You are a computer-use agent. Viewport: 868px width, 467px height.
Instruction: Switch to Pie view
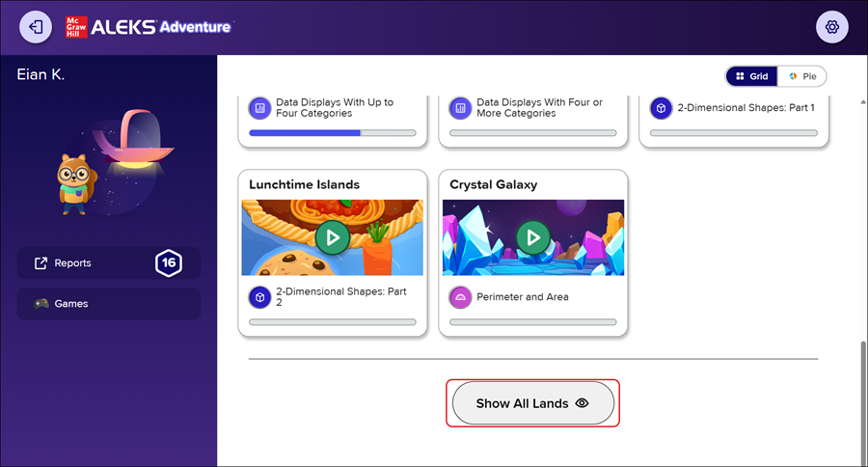click(802, 76)
